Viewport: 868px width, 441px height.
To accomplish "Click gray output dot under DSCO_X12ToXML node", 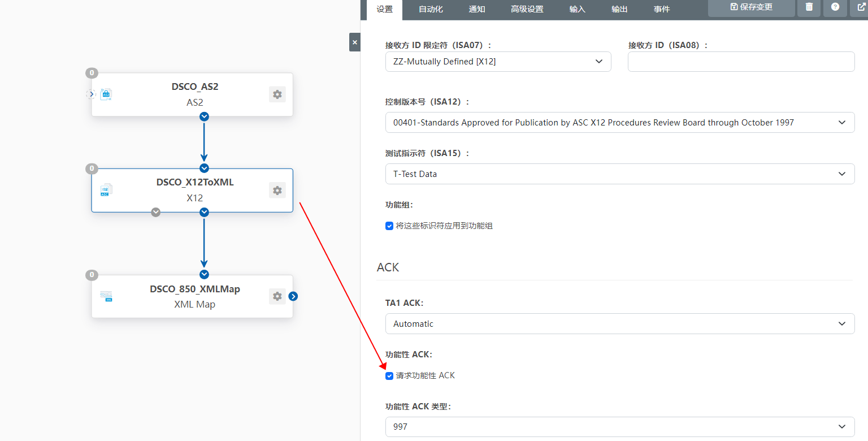I will coord(156,212).
